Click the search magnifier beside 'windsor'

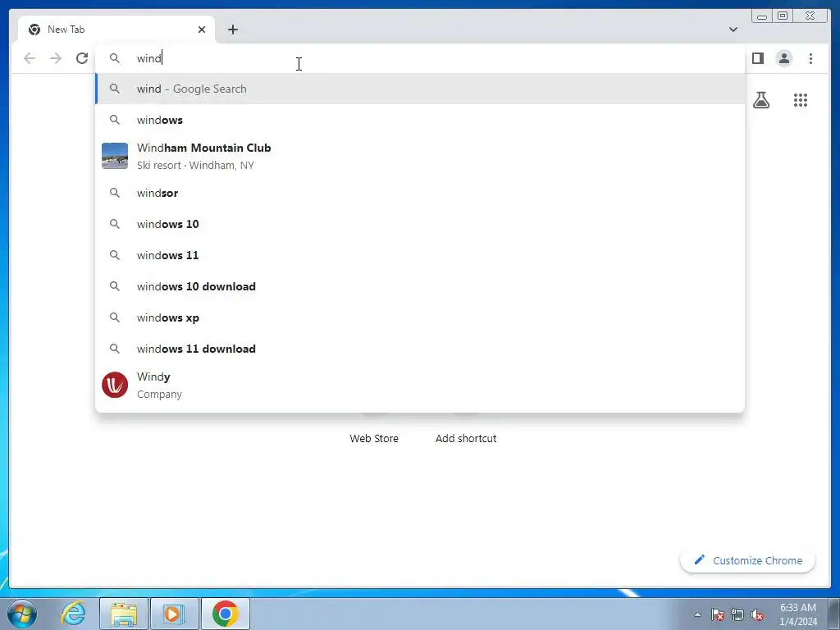coord(115,193)
